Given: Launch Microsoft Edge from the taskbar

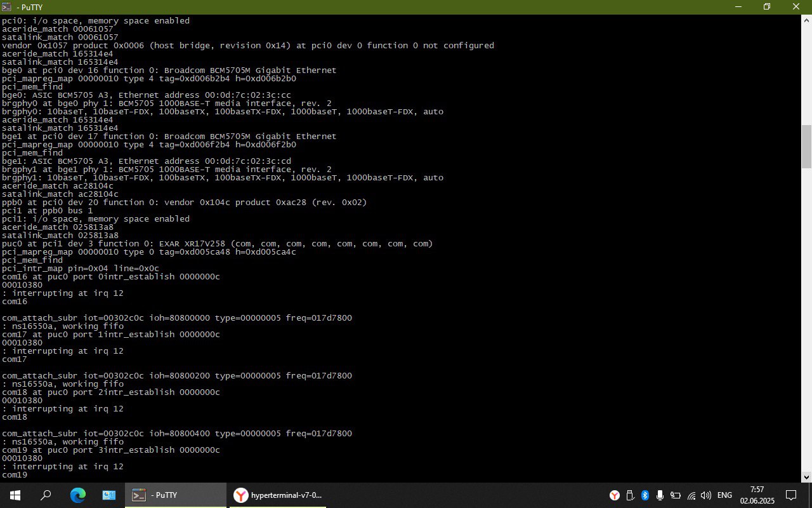Looking at the screenshot, I should coord(77,495).
